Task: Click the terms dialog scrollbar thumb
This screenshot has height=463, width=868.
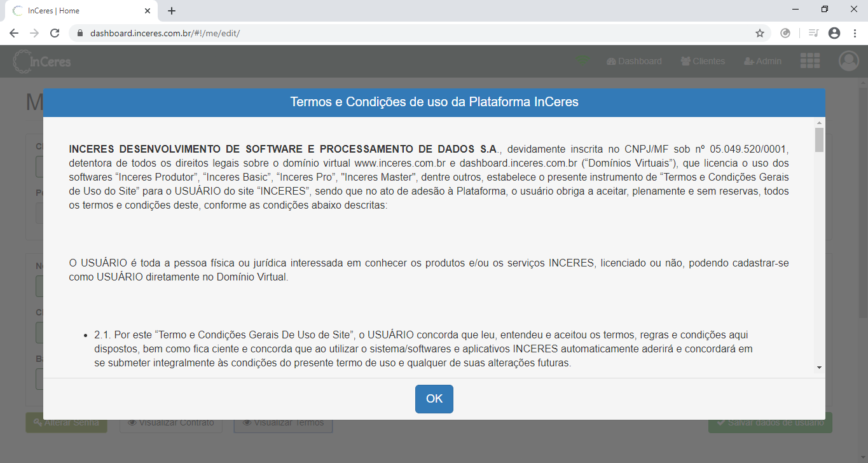Action: coord(819,140)
